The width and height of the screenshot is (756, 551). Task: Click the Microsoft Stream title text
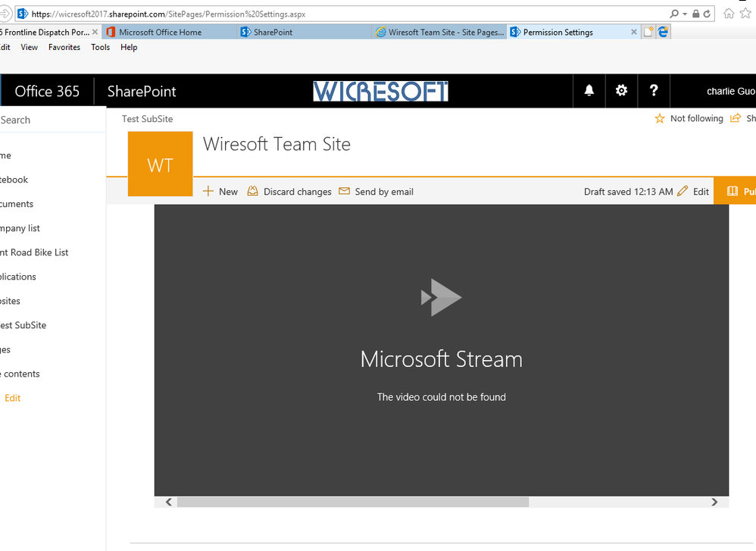pyautogui.click(x=441, y=359)
